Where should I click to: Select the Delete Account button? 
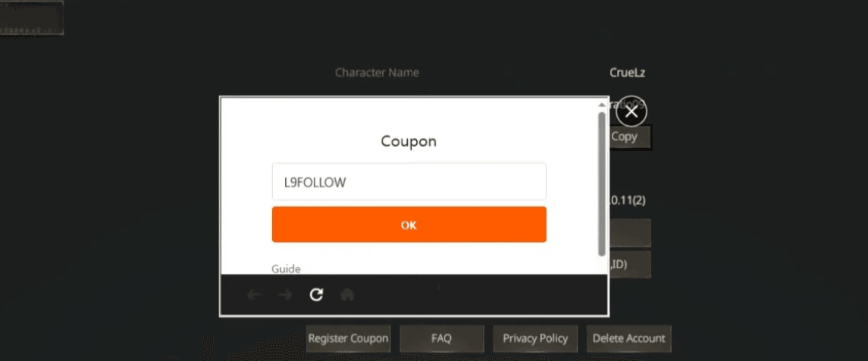pos(628,338)
